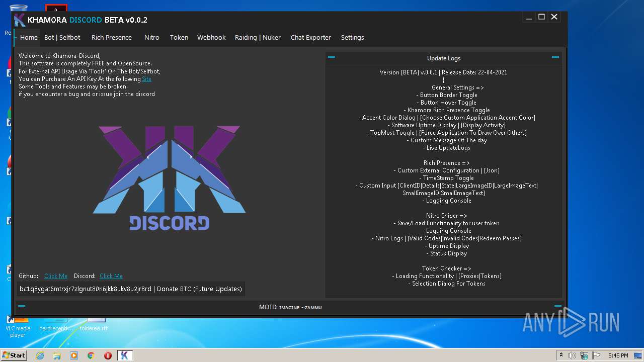Select the BTC donation address field
The width and height of the screenshot is (644, 362).
(x=131, y=289)
